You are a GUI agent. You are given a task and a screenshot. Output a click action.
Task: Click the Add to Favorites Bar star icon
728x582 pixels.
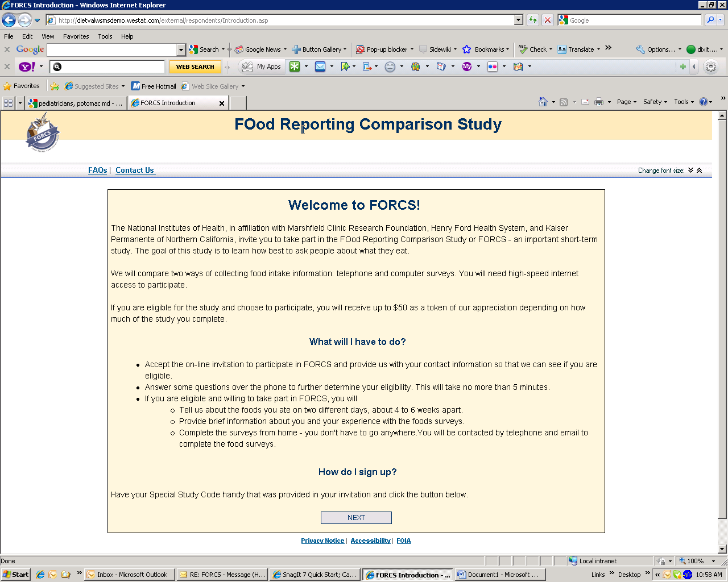(55, 86)
